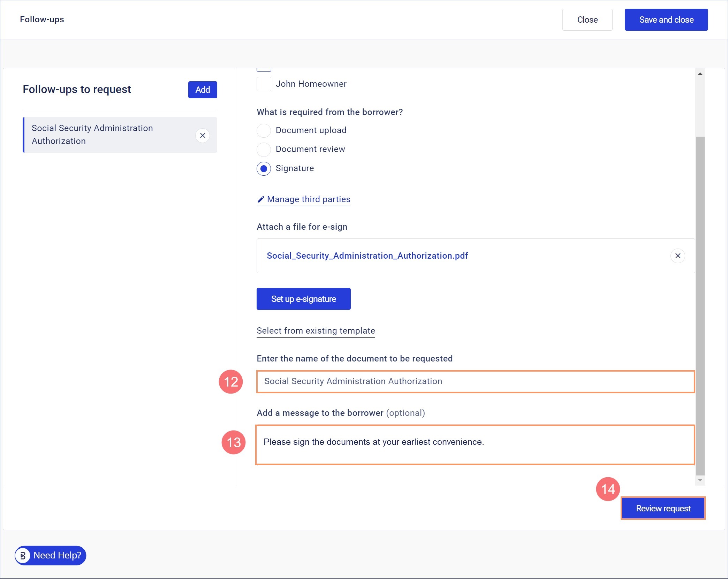Screen dimensions: 728x579
Task: Select Document upload radio option
Action: tap(264, 131)
